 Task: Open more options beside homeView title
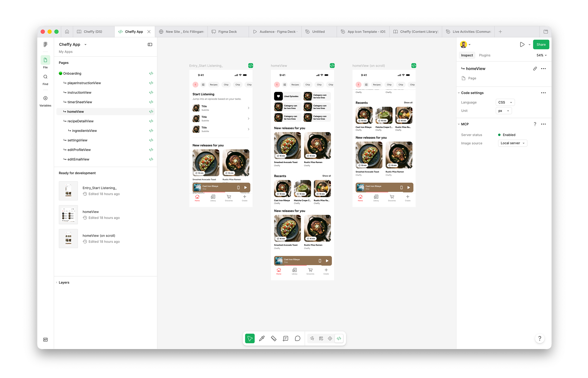tap(543, 69)
